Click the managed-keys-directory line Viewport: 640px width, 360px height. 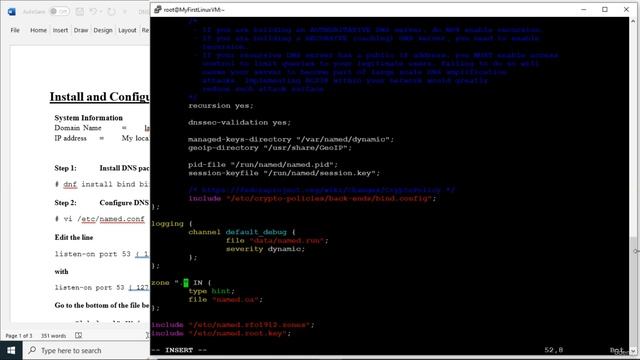coord(291,140)
